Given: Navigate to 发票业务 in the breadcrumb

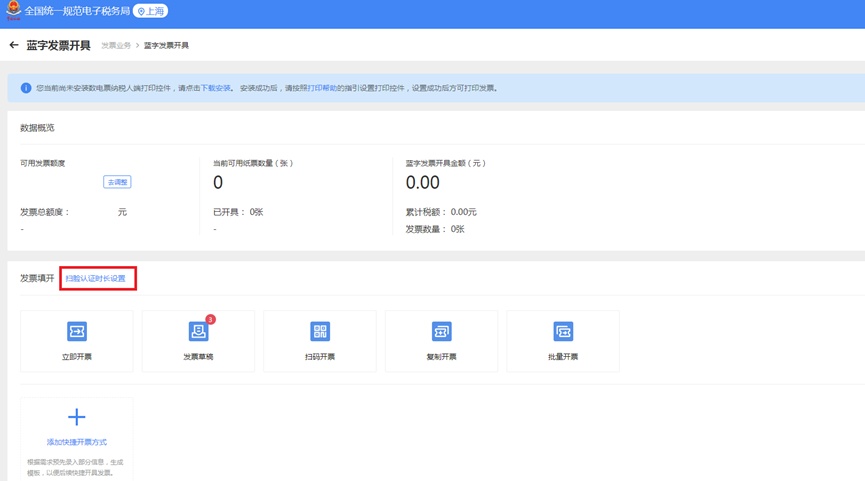Looking at the screenshot, I should pyautogui.click(x=116, y=46).
